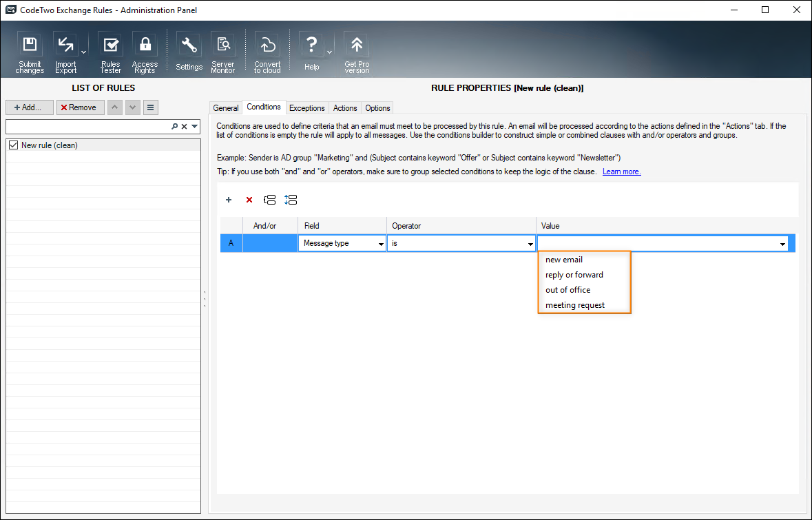Open the Learn more link
Image resolution: width=812 pixels, height=520 pixels.
point(621,171)
